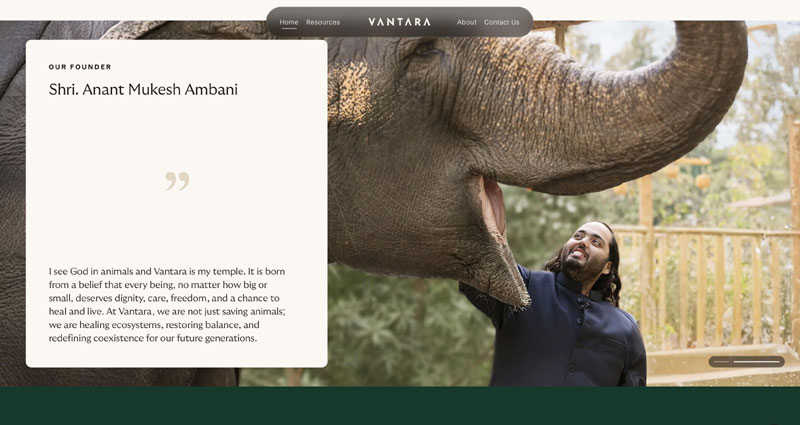Image resolution: width=800 pixels, height=425 pixels.
Task: Click the beige quotation mark icon
Action: tap(177, 181)
